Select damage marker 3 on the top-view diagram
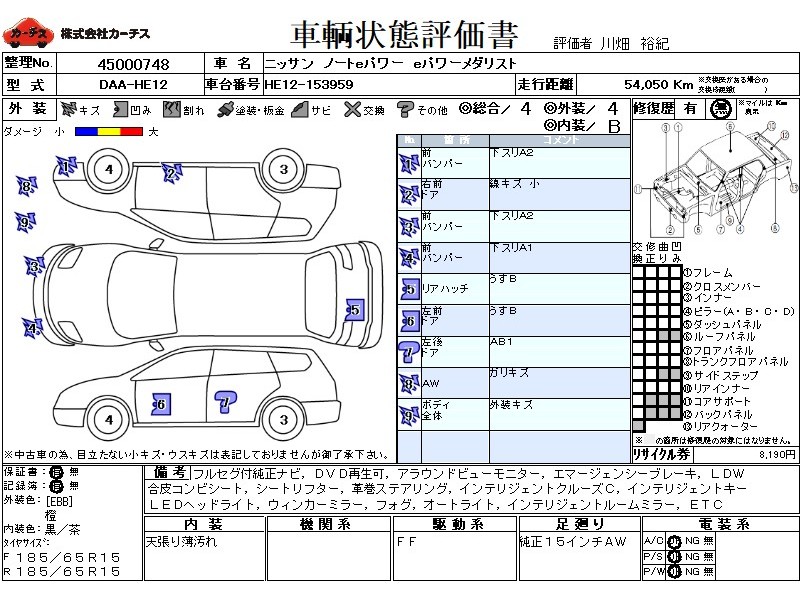This screenshot has height=600, width=800. (35, 266)
